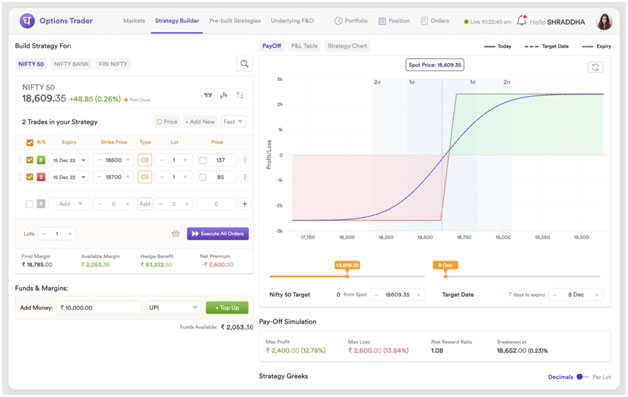Open the notifications bell
The width and height of the screenshot is (628, 397).
[x=521, y=20]
